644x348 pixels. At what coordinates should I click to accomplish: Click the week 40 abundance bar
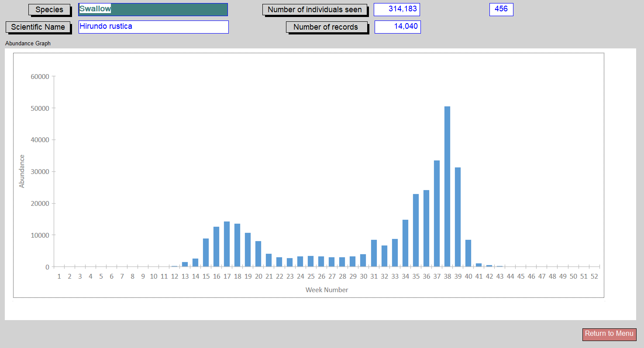(468, 253)
